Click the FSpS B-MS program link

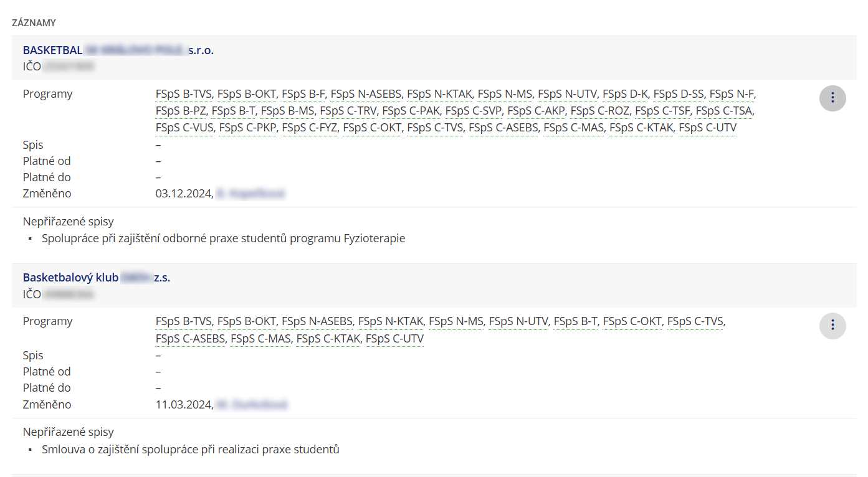[287, 111]
